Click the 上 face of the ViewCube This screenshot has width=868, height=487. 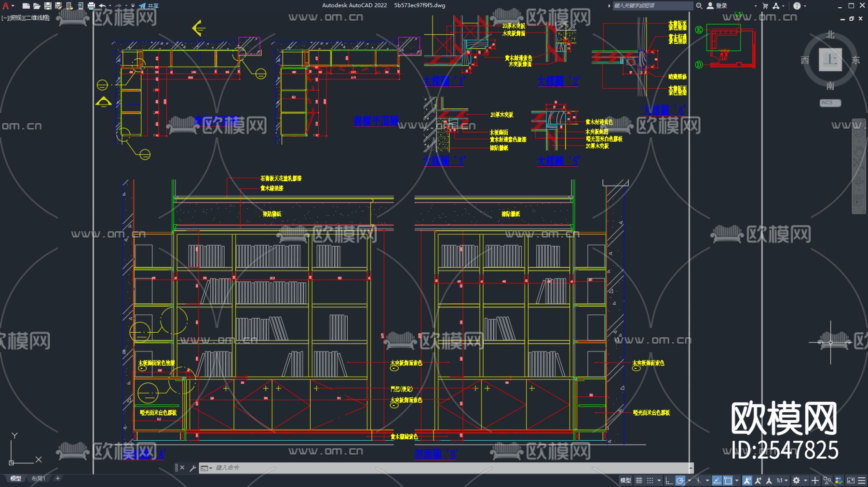(x=830, y=60)
